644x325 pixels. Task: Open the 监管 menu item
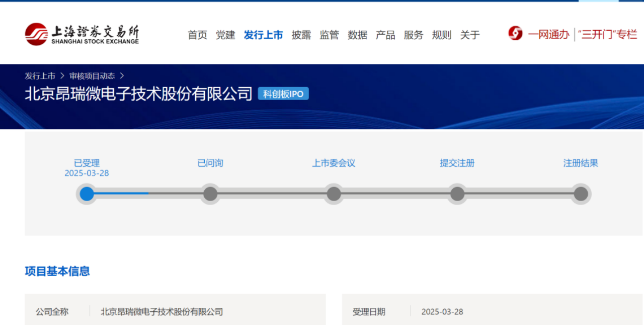point(330,35)
